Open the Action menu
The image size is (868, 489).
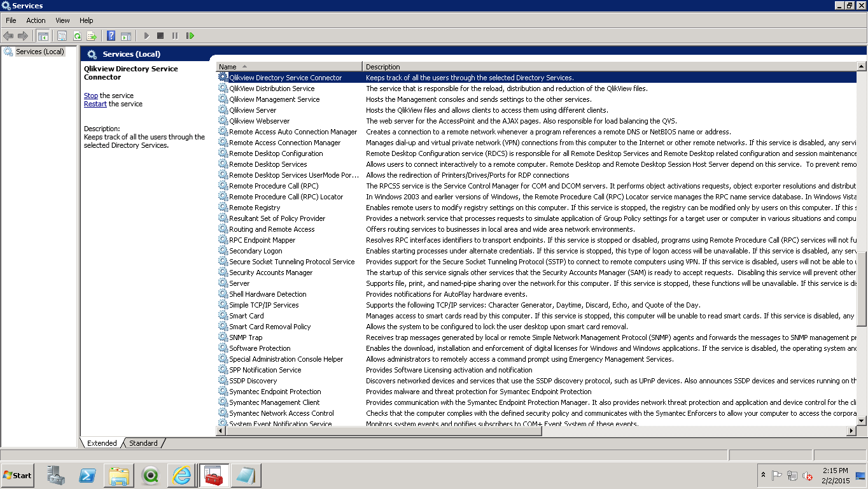(x=36, y=20)
